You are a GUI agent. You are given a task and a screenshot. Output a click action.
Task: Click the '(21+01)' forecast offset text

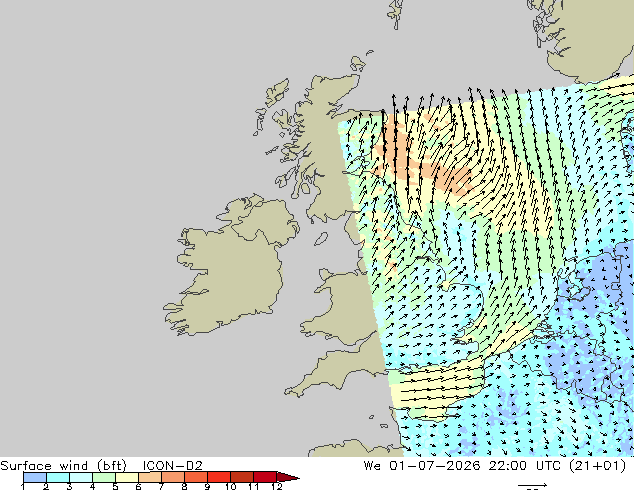click(x=597, y=465)
